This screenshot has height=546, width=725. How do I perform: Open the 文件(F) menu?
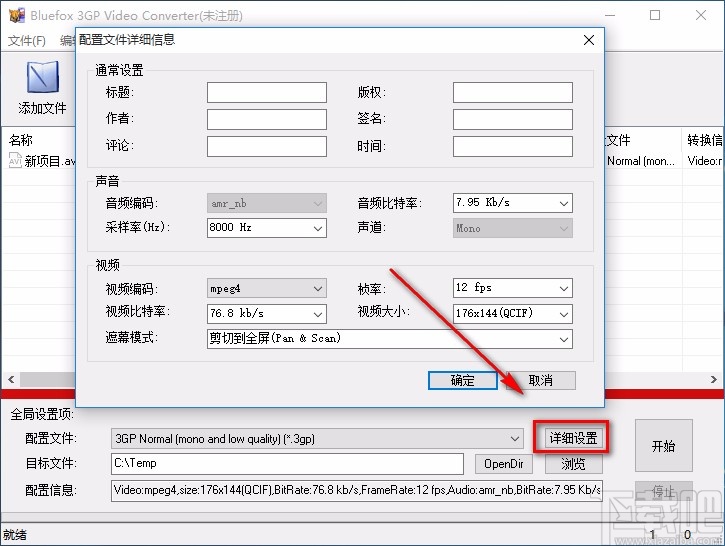point(26,41)
